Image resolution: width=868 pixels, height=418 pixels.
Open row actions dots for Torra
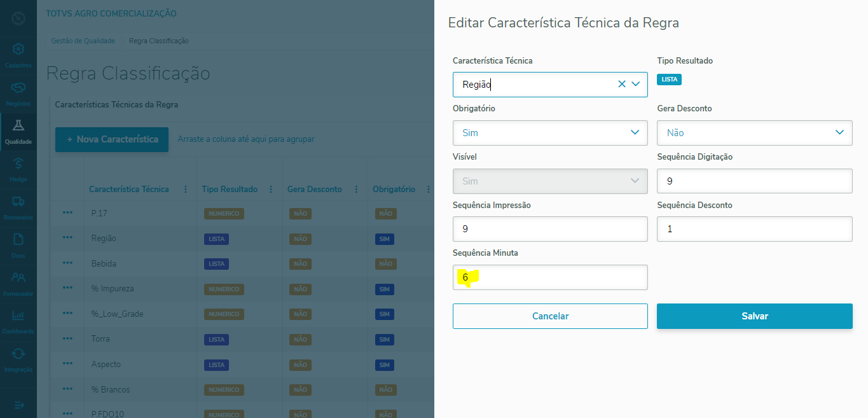[x=67, y=338]
